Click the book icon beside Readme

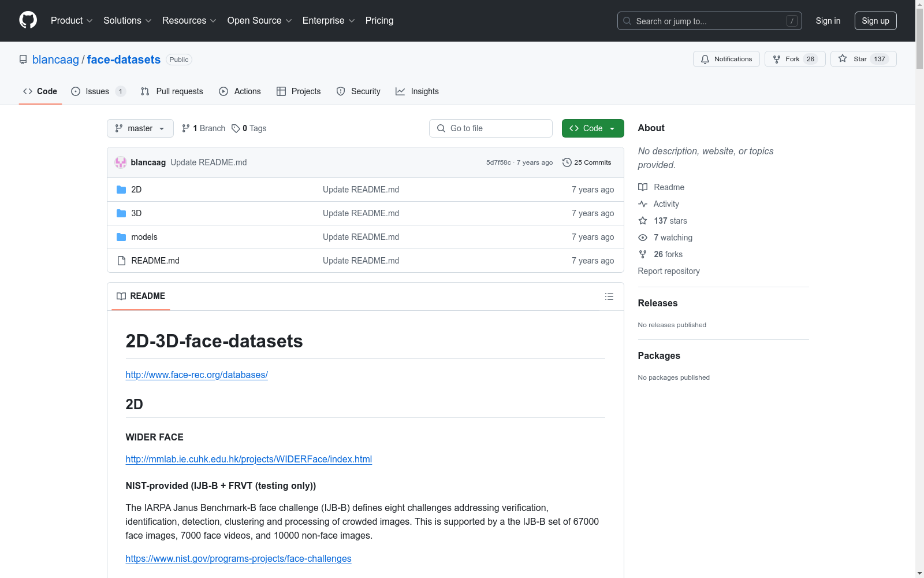point(643,187)
